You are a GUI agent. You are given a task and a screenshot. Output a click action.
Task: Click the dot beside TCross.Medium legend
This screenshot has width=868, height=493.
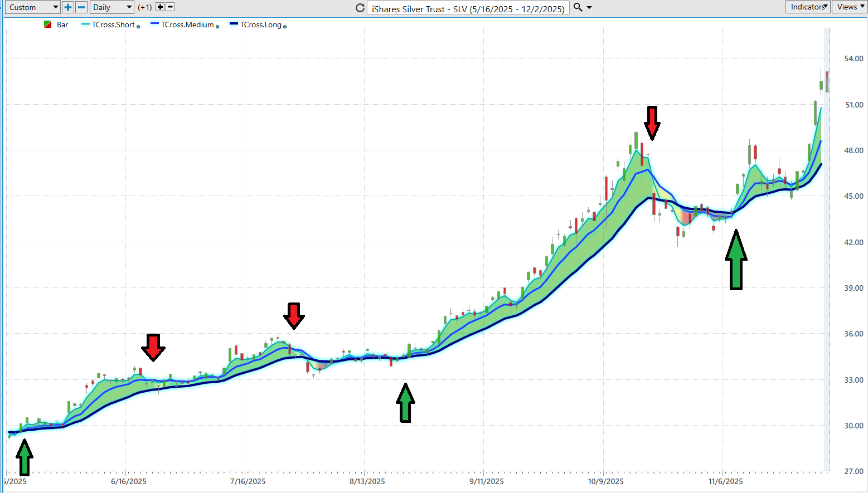(217, 26)
